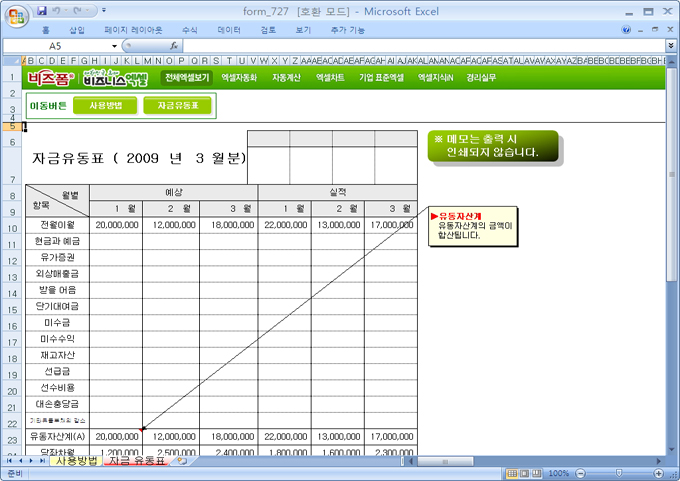Image resolution: width=680 pixels, height=481 pixels.
Task: Click the Insert Function fx icon
Action: pyautogui.click(x=174, y=46)
